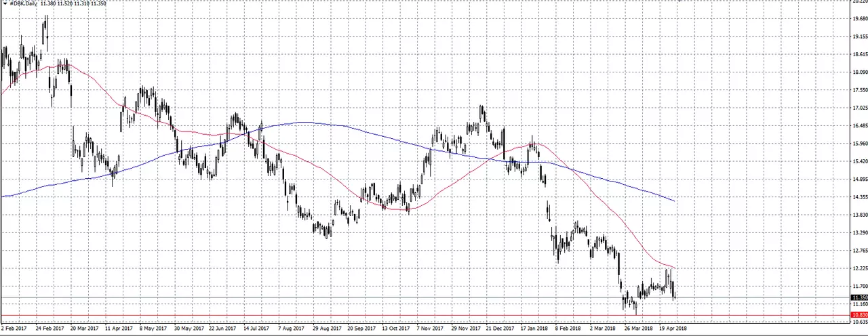Click the 19 Apr 2018 date label
The image size is (868, 336).
[x=672, y=329]
